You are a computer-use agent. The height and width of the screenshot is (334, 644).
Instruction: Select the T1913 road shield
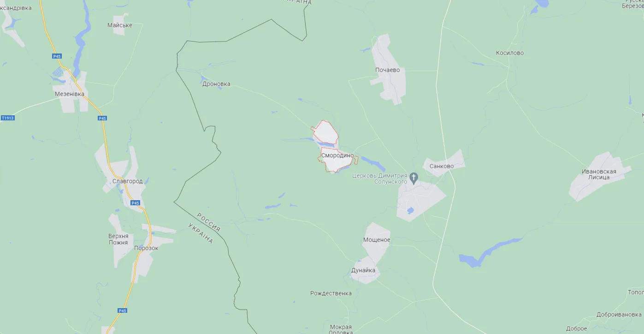[x=7, y=118]
